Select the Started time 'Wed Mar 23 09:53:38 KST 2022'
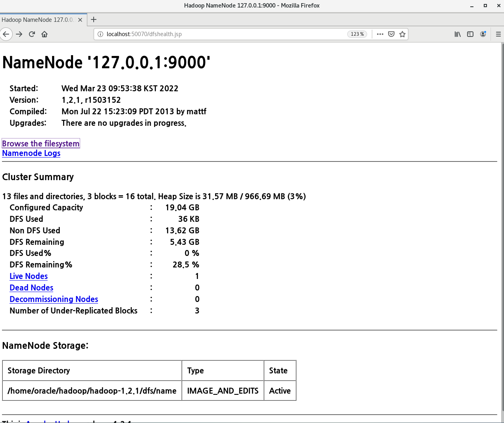The width and height of the screenshot is (504, 423). click(x=120, y=88)
